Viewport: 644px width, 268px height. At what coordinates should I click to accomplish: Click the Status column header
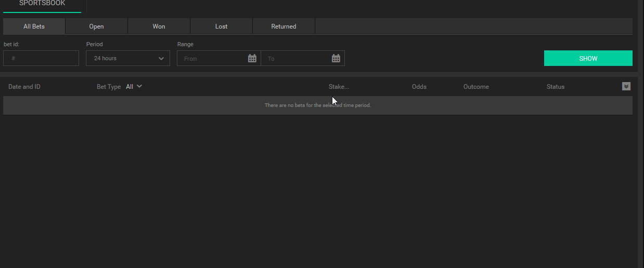pyautogui.click(x=556, y=87)
